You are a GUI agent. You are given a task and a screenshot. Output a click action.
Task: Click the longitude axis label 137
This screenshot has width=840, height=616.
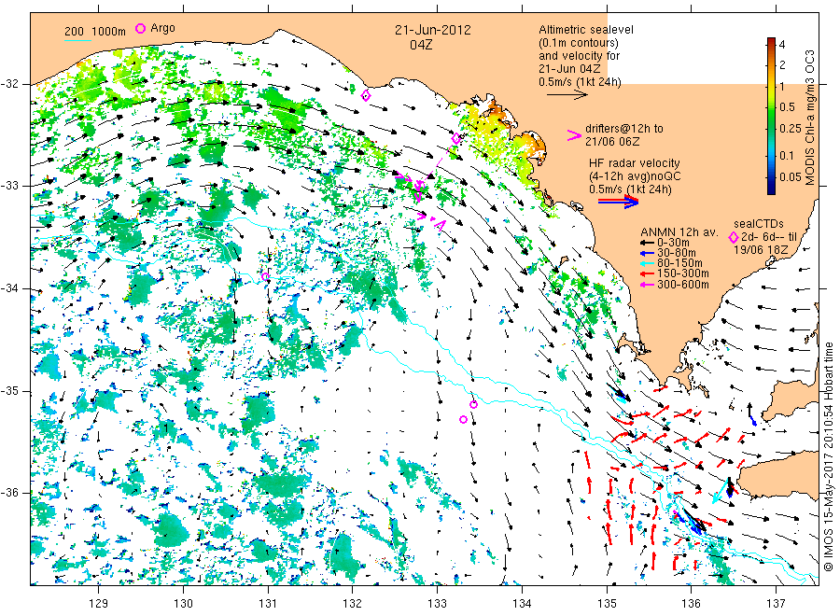tap(776, 604)
